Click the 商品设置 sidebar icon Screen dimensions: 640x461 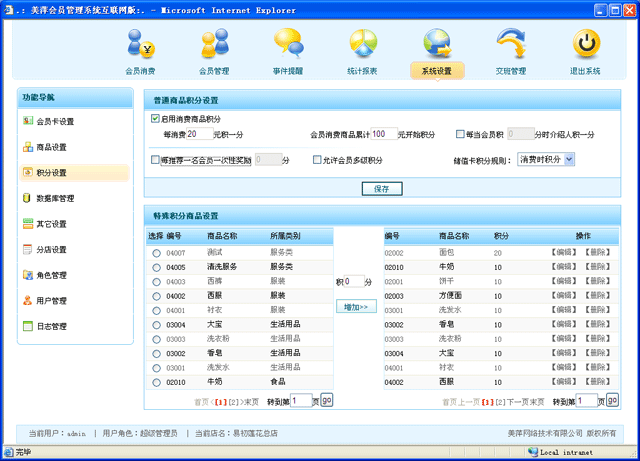[x=28, y=147]
